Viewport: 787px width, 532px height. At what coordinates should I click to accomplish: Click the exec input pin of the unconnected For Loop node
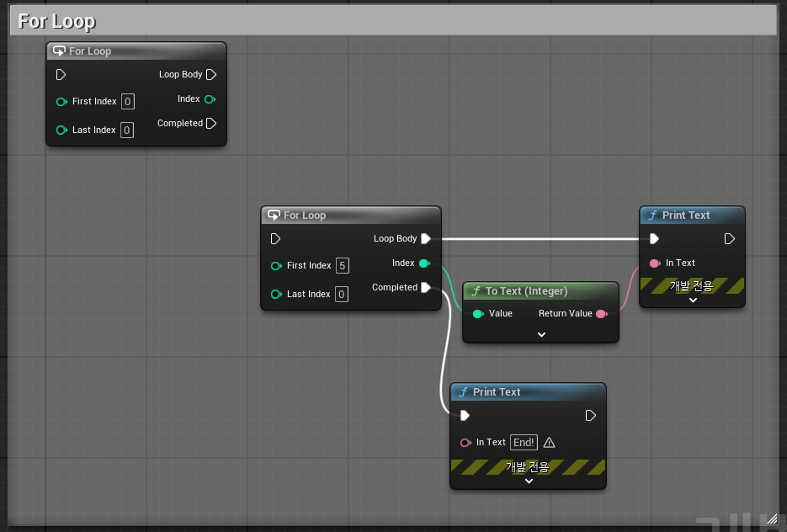point(61,75)
